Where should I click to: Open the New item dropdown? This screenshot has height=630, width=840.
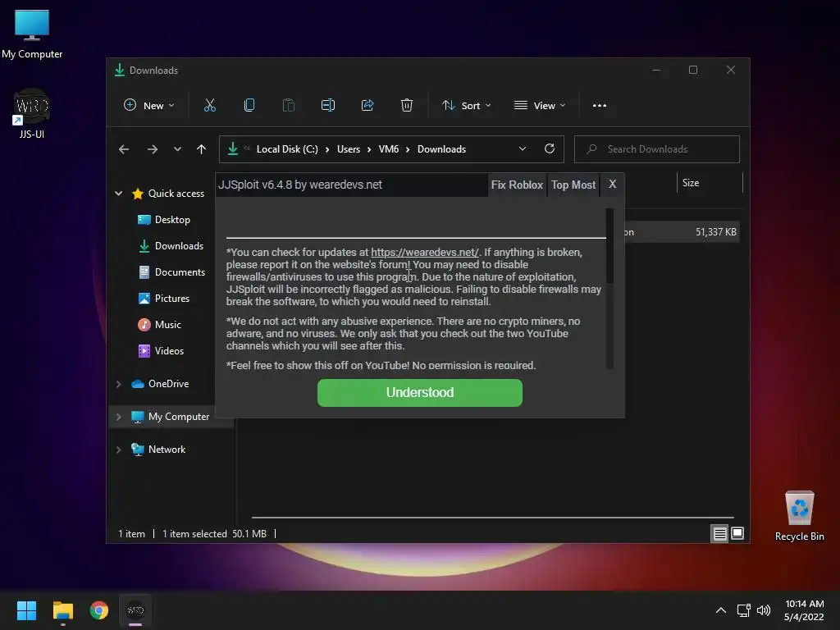click(x=149, y=106)
